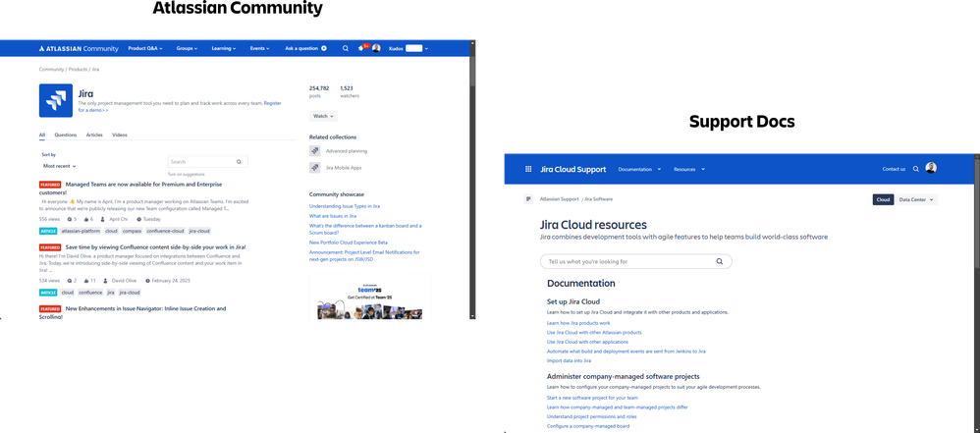Click the large Jira product logo
Image resolution: width=980 pixels, height=433 pixels.
pyautogui.click(x=56, y=100)
